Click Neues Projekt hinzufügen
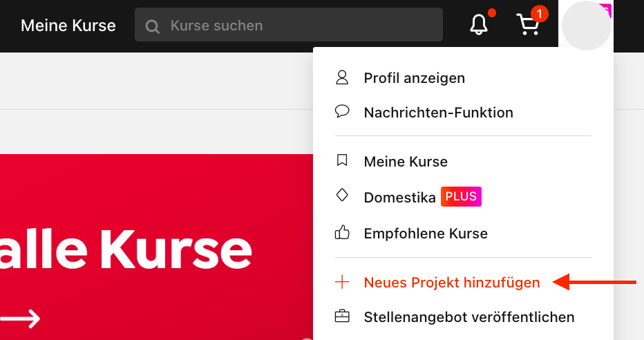Viewport: 644px width, 340px height. tap(452, 283)
